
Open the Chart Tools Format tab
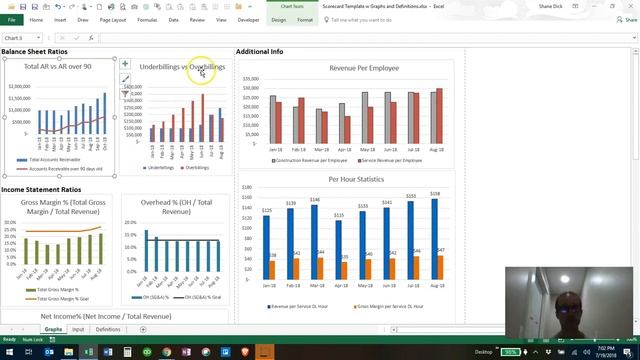coord(305,20)
